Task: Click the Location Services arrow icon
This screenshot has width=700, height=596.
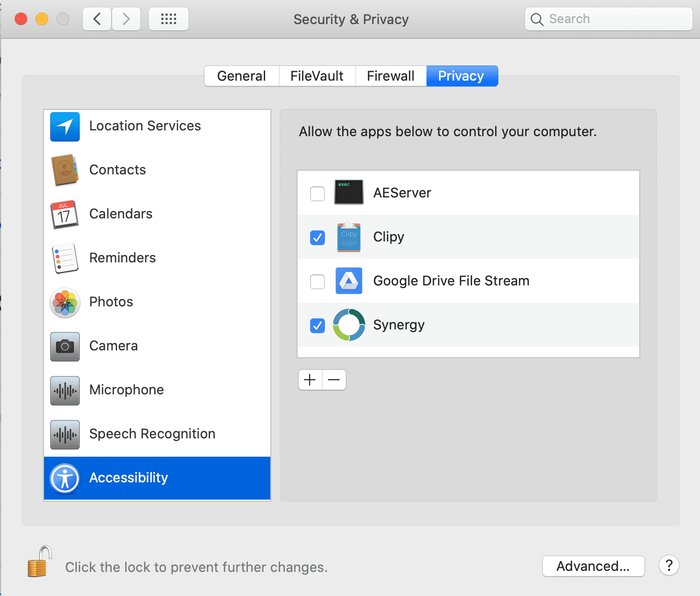Action: pyautogui.click(x=65, y=127)
